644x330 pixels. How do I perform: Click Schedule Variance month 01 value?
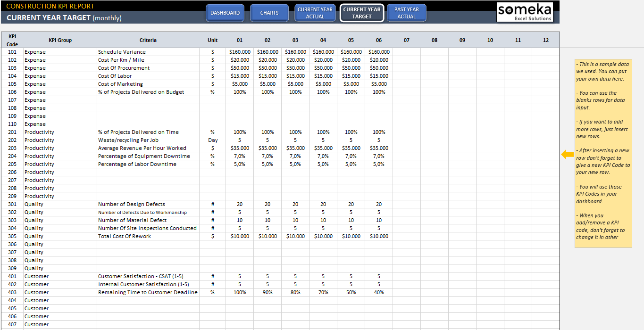(x=240, y=52)
